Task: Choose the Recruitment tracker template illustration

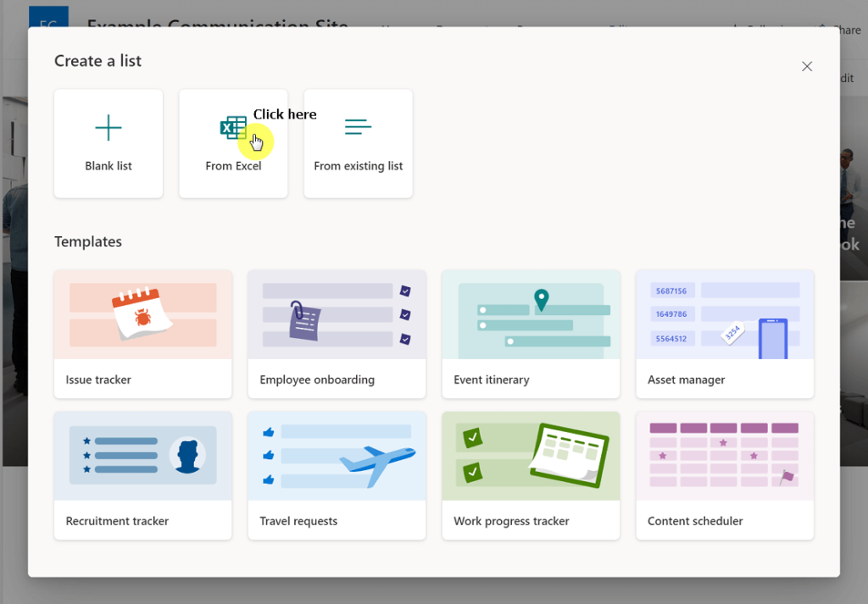Action: click(x=142, y=456)
